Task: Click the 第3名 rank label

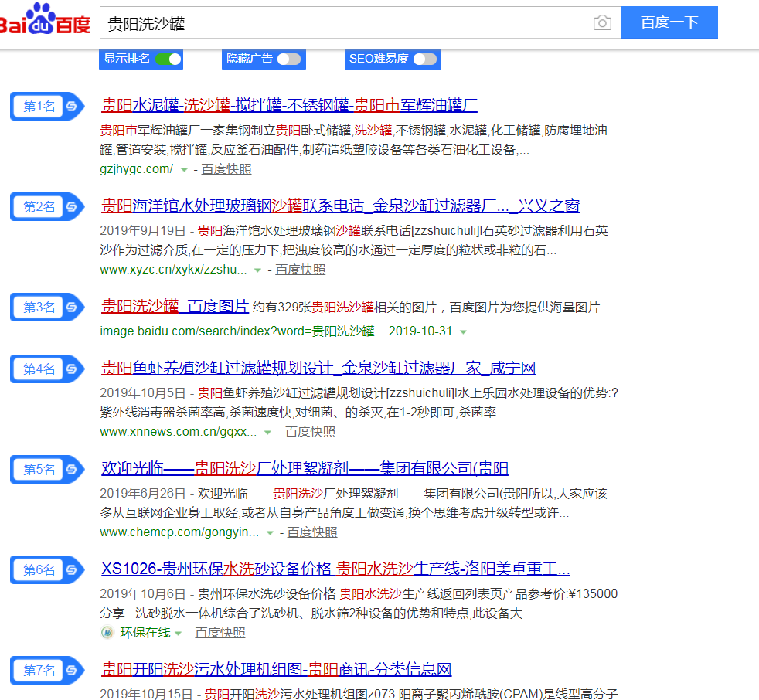Action: tap(39, 307)
